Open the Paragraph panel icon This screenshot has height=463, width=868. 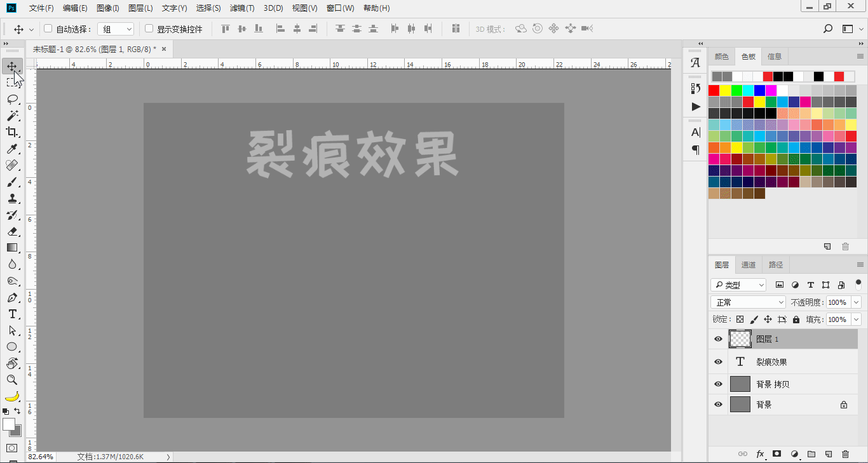(696, 150)
